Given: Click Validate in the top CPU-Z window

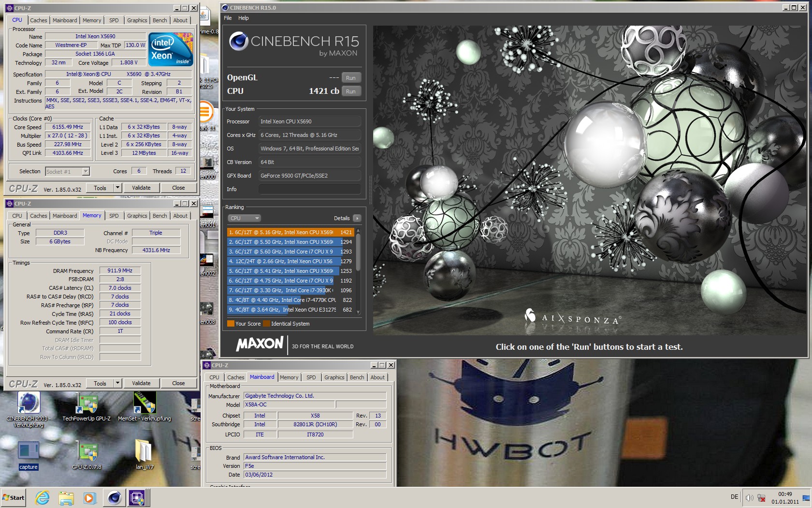Looking at the screenshot, I should click(x=141, y=188).
